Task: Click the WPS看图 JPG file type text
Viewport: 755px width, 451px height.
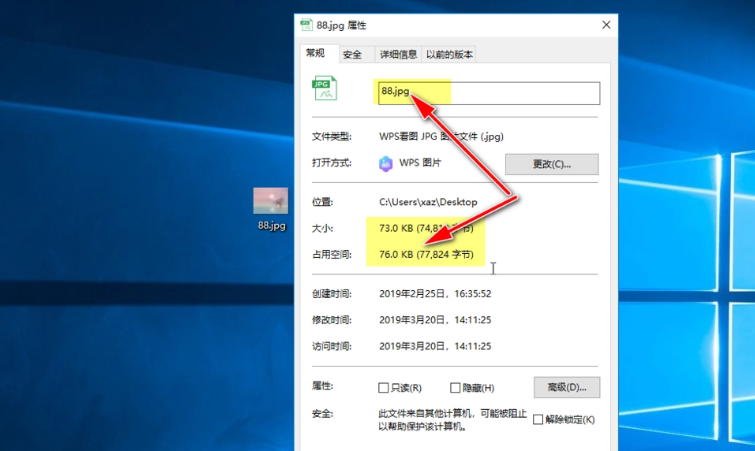Action: pyautogui.click(x=441, y=136)
